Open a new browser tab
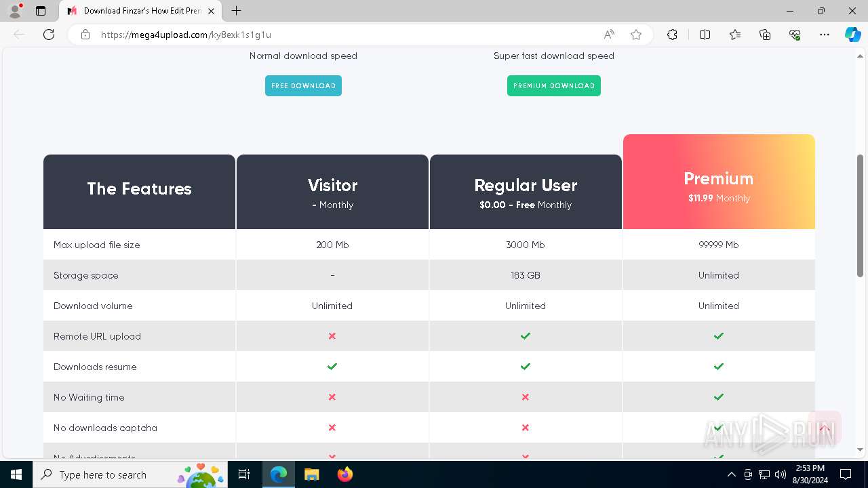 pyautogui.click(x=236, y=11)
